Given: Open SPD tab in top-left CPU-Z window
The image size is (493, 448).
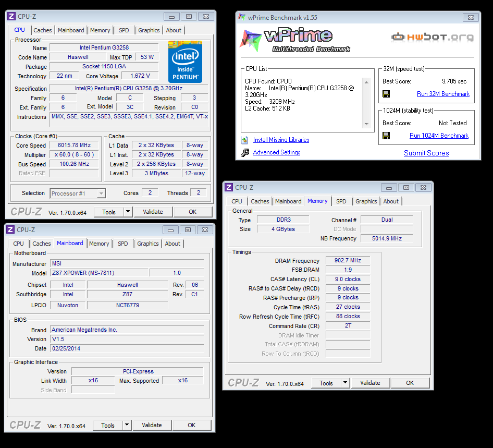Looking at the screenshot, I should click(x=124, y=30).
